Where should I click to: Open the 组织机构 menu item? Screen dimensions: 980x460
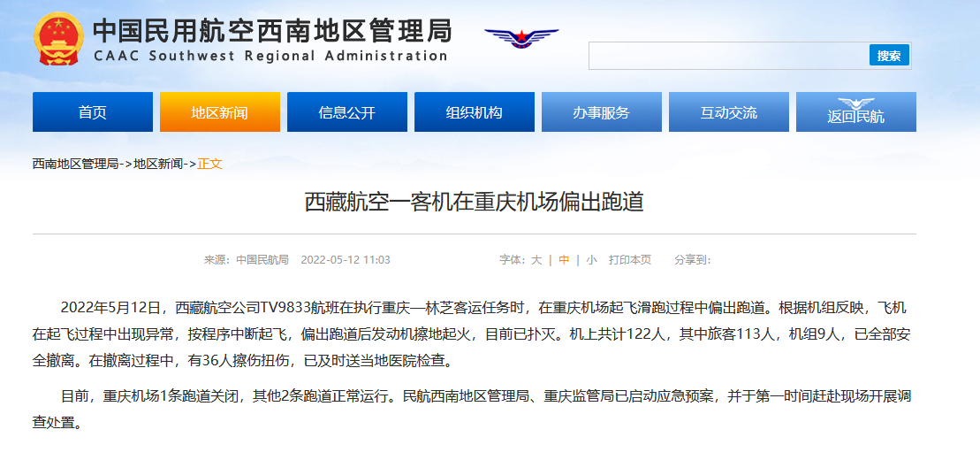(475, 112)
